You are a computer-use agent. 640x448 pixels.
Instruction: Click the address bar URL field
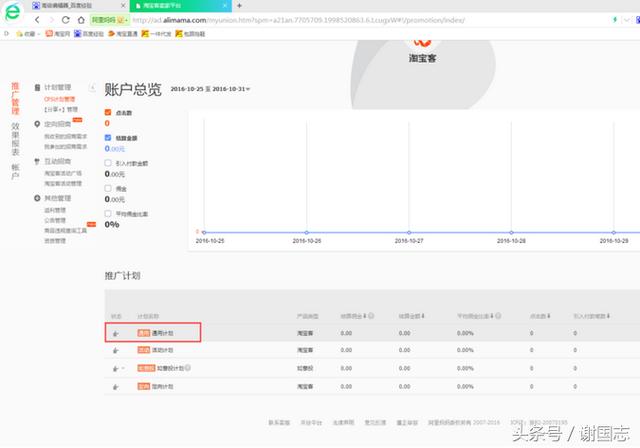298,20
